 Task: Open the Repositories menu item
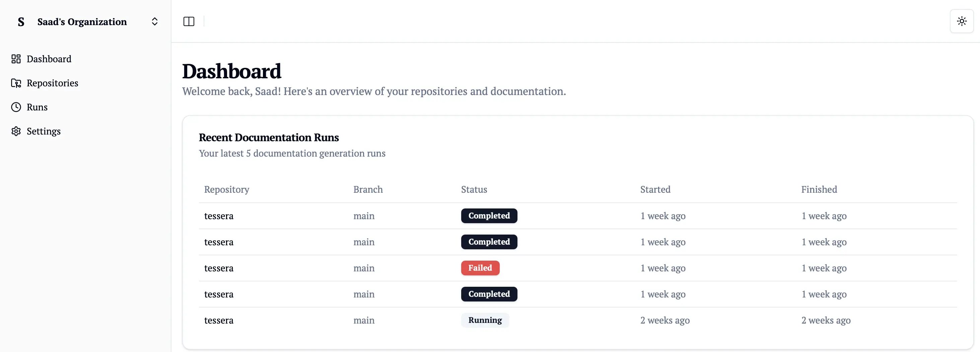coord(52,83)
